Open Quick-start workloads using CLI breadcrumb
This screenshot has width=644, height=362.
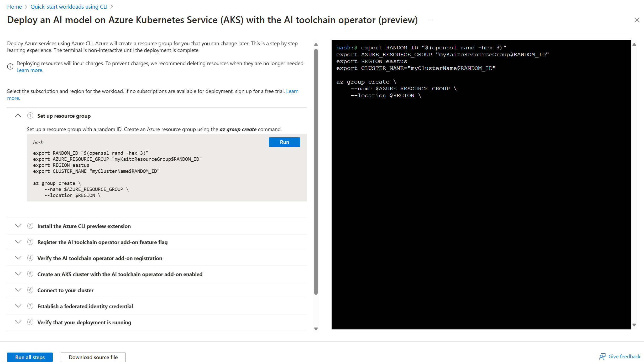69,7
